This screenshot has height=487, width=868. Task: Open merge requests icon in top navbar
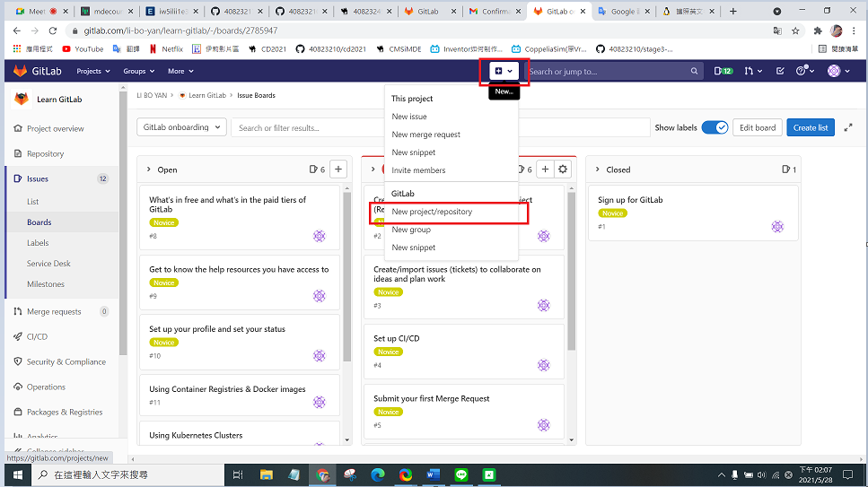[x=753, y=71]
